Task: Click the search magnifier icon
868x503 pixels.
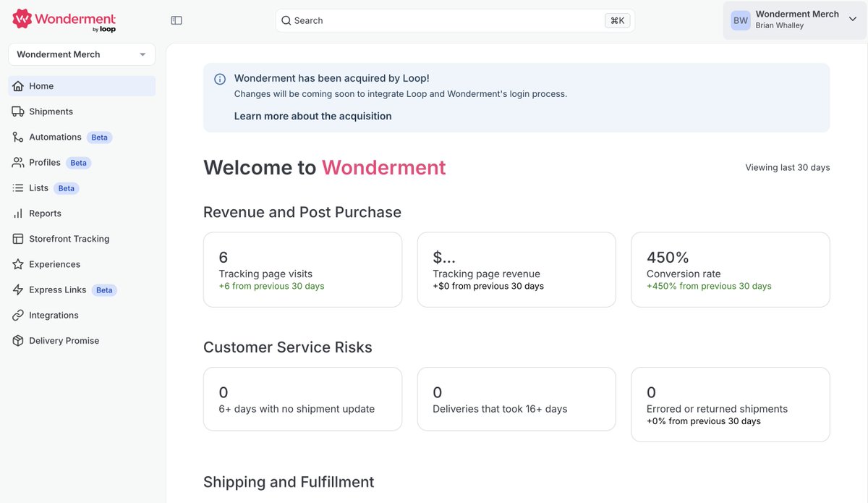Action: pos(286,20)
